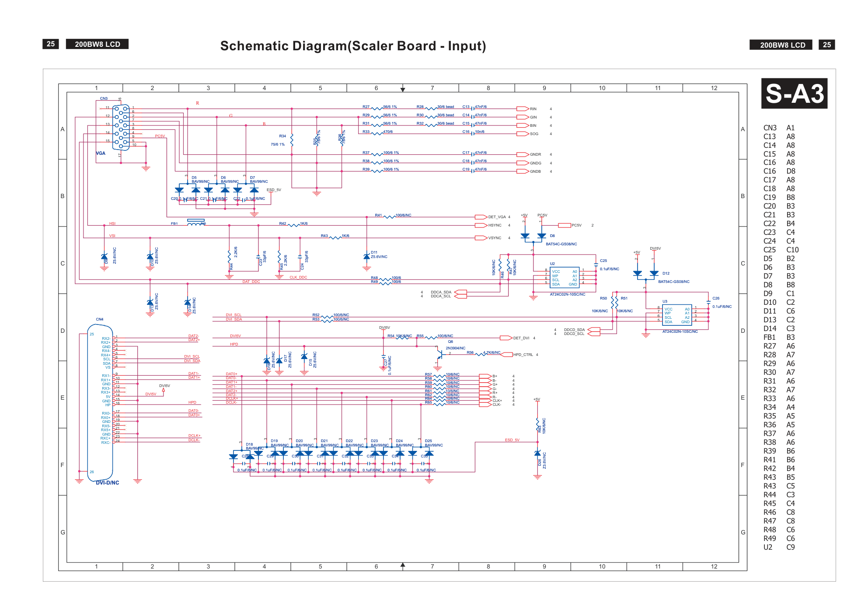Click the U2 AT24C02N EEPROM chip
Image resolution: width=868 pixels, height=614 pixels.
coord(565,278)
